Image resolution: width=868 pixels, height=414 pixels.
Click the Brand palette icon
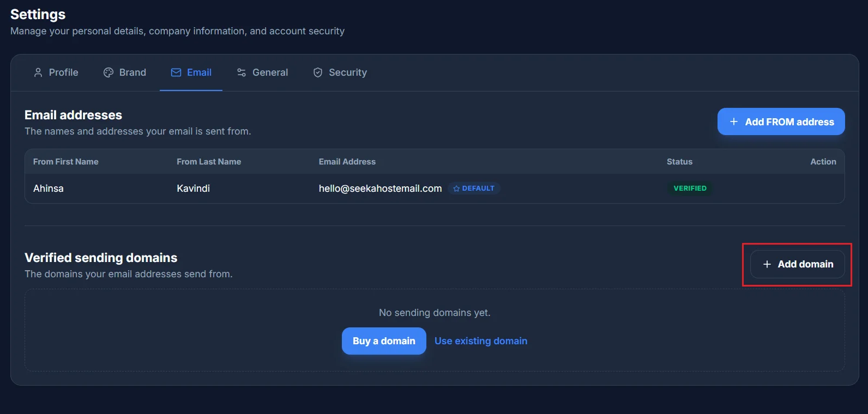click(108, 72)
